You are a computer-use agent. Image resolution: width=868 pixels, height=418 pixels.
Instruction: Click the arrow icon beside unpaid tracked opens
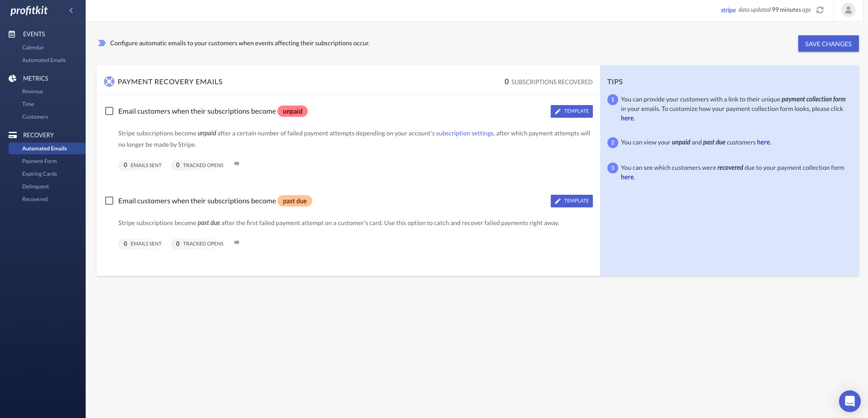point(237,164)
